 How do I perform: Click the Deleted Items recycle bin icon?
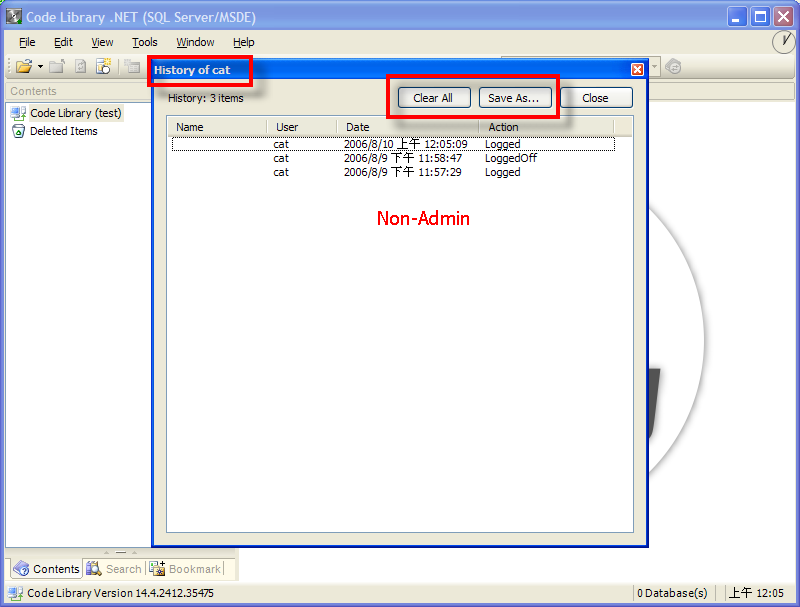pyautogui.click(x=18, y=131)
